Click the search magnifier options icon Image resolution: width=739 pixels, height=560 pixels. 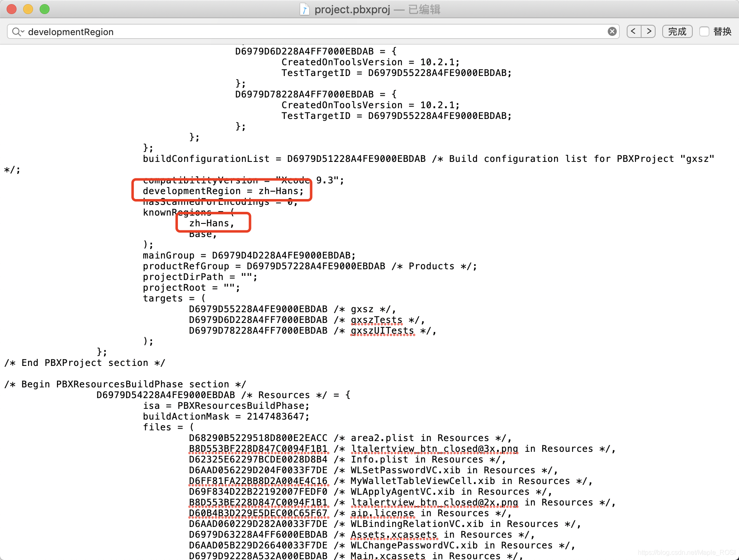pyautogui.click(x=18, y=31)
